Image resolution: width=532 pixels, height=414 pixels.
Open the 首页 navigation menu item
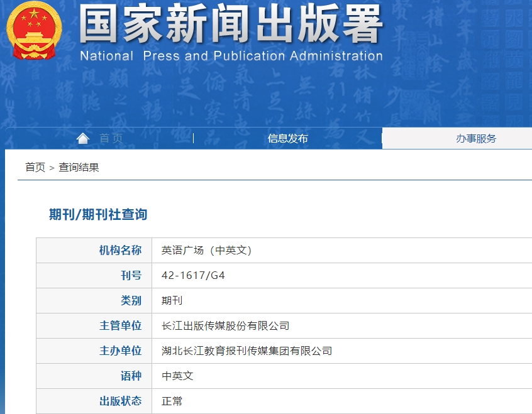coord(111,139)
